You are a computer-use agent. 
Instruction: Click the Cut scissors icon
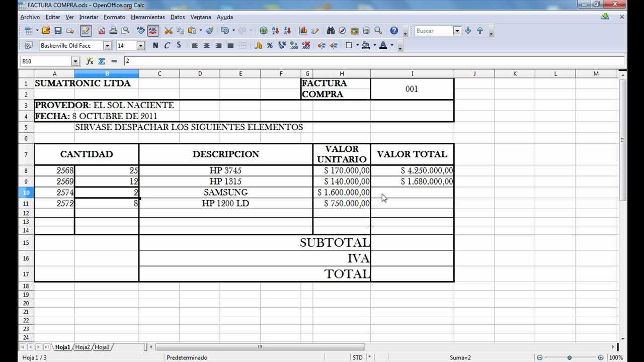tap(169, 31)
